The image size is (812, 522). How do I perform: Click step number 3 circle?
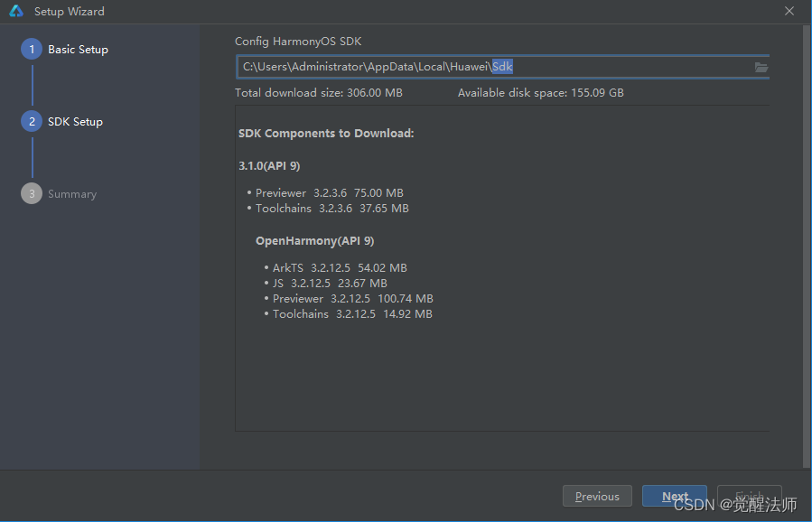[x=32, y=193]
